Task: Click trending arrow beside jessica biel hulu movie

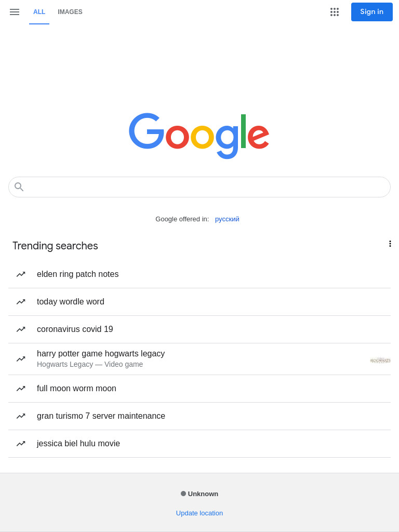Action: pos(21,444)
